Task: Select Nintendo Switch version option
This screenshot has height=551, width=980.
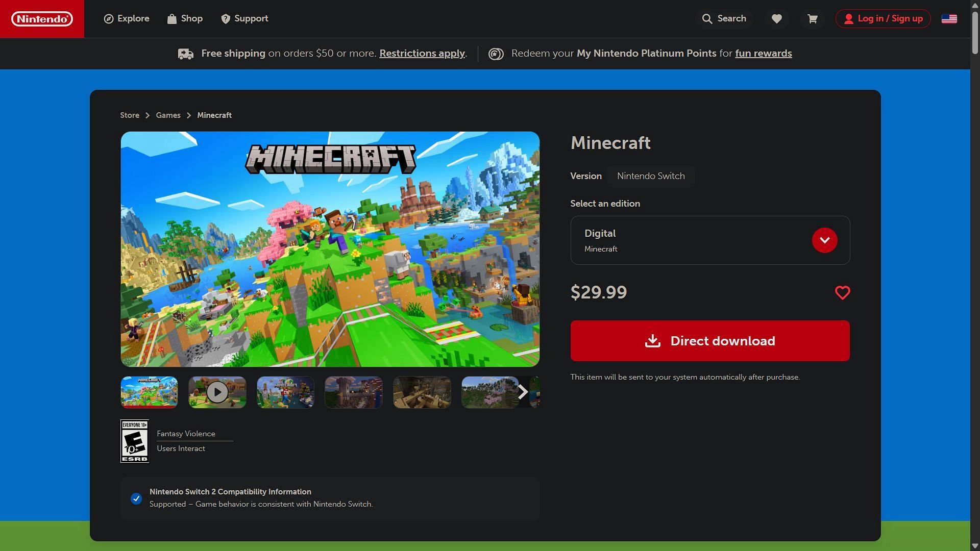Action: [650, 176]
